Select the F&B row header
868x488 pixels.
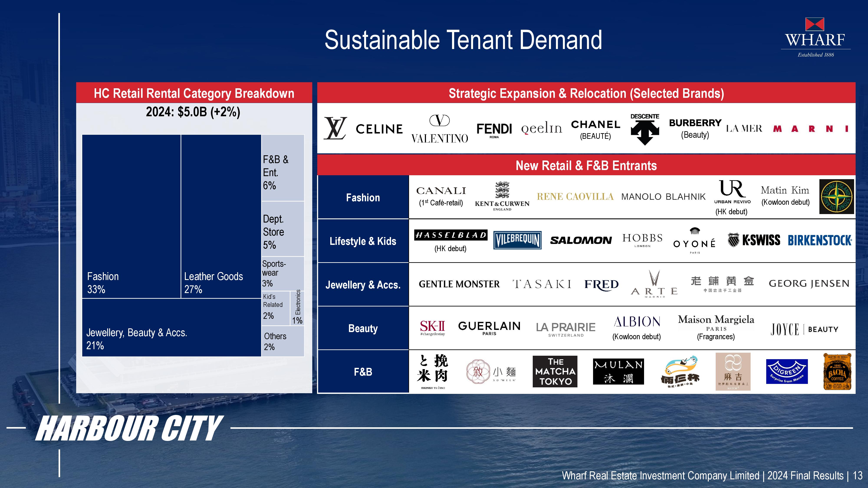(x=363, y=372)
